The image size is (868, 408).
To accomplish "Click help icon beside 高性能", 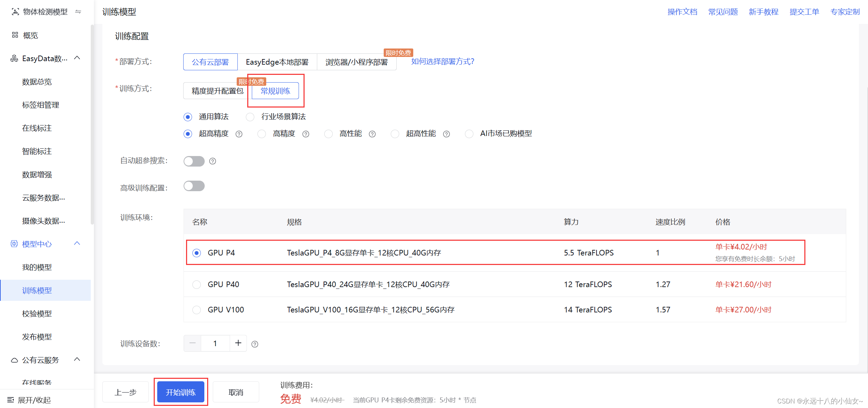I will pos(372,134).
